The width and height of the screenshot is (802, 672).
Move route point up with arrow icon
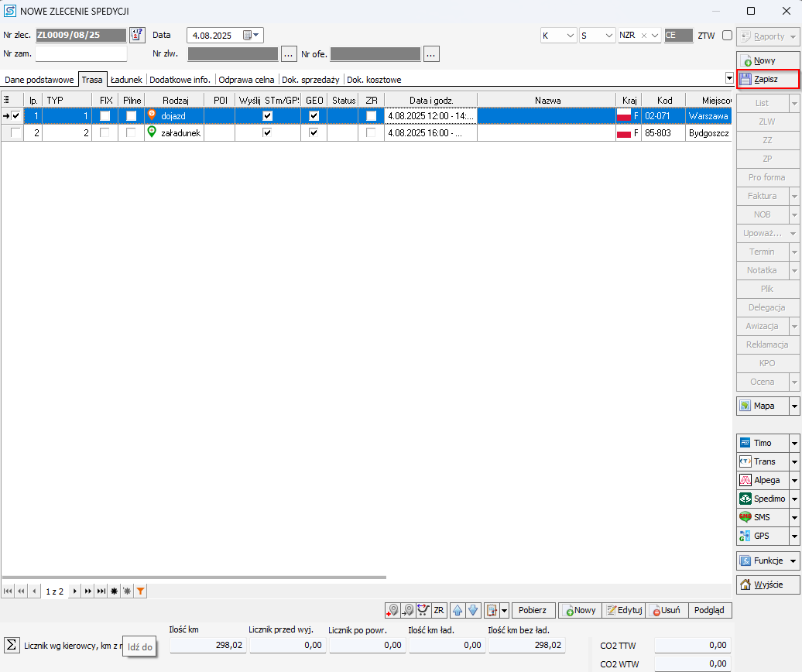tap(458, 610)
